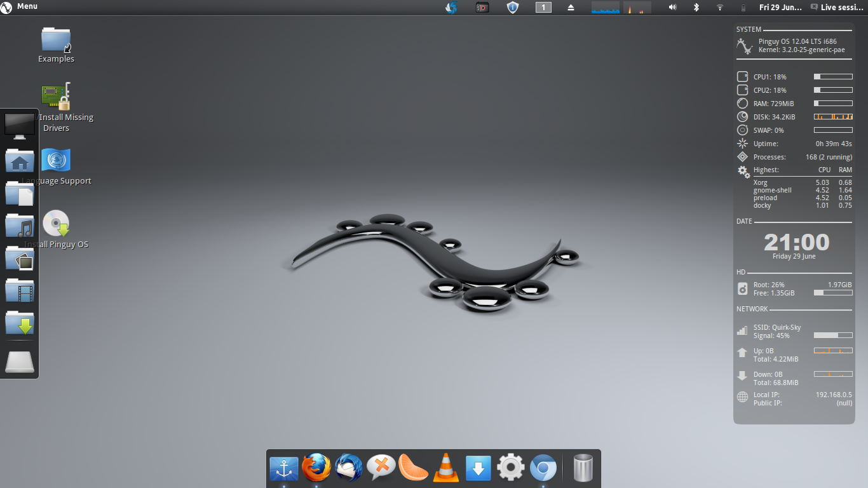868x488 pixels.
Task: Click the workspace switcher number 1
Action: tap(543, 7)
